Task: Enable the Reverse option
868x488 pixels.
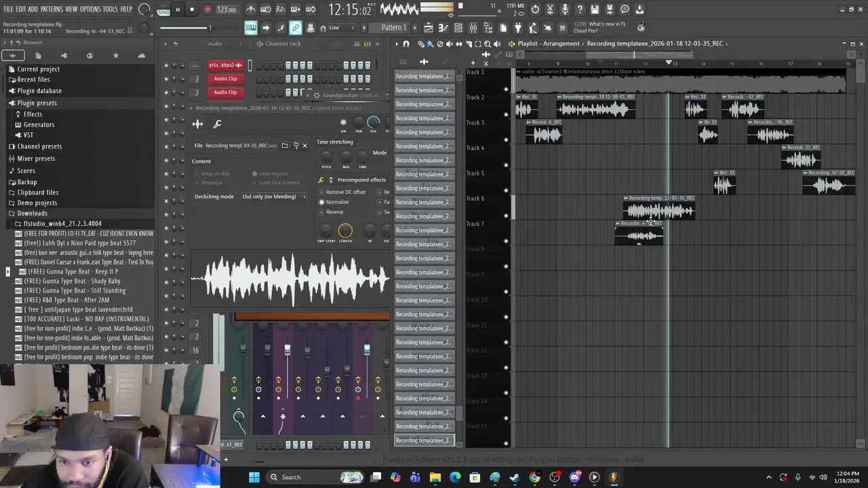Action: tap(331, 212)
